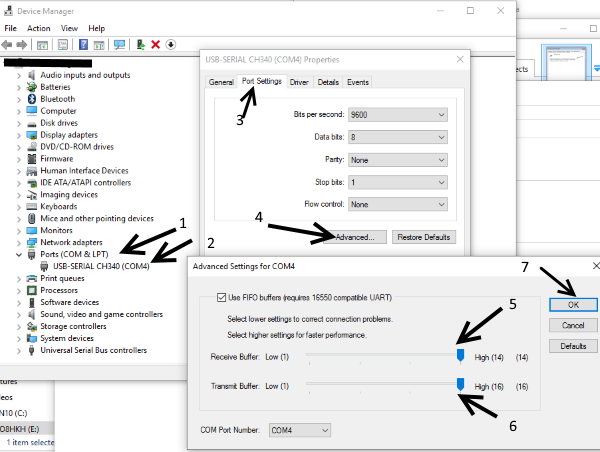Open the COM Port Number dropdown
This screenshot has width=600, height=452.
point(299,430)
